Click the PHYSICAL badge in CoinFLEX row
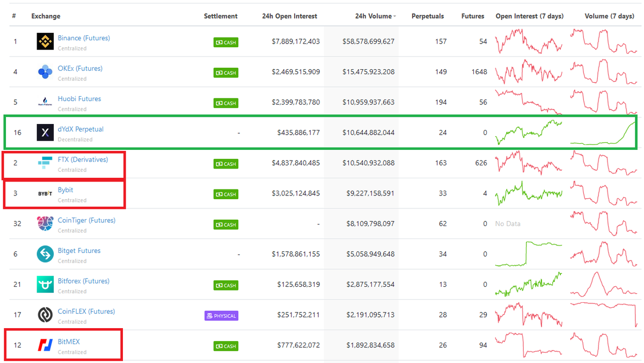This screenshot has height=363, width=644. pyautogui.click(x=221, y=316)
